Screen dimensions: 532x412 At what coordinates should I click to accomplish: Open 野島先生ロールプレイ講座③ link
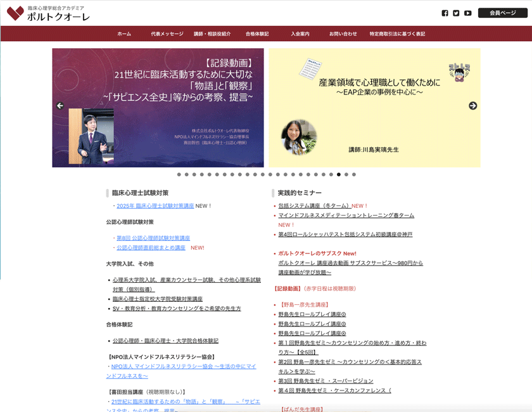[x=312, y=324]
